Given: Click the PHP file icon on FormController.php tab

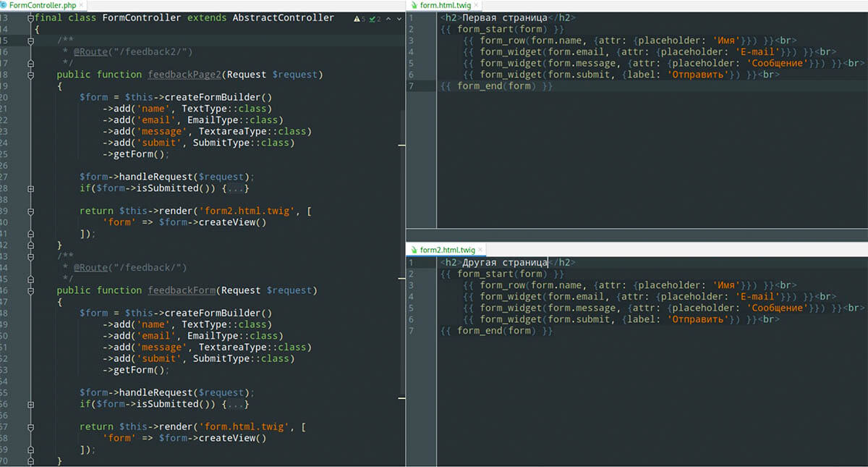Looking at the screenshot, I should (x=4, y=5).
